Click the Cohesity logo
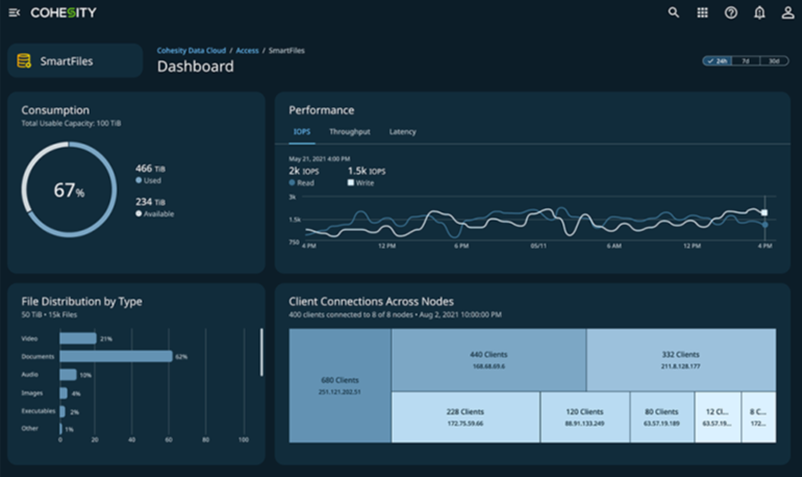Viewport: 802px width, 477px height. [x=64, y=13]
